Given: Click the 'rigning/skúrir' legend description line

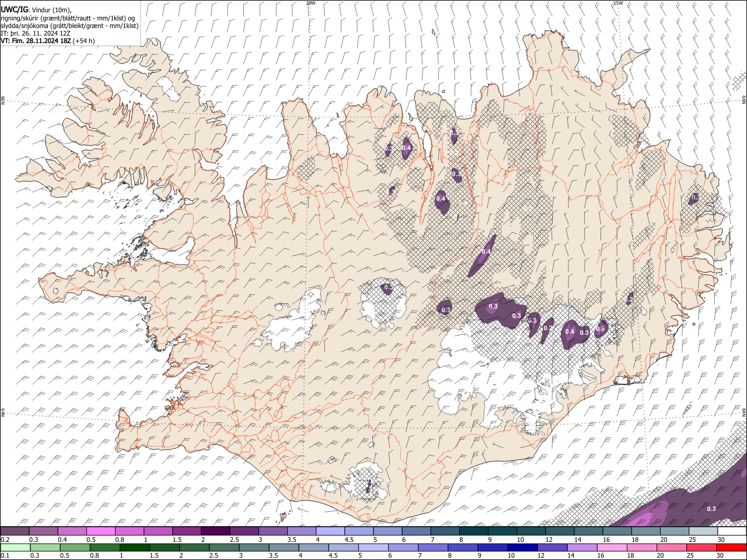Looking at the screenshot, I should point(68,17).
